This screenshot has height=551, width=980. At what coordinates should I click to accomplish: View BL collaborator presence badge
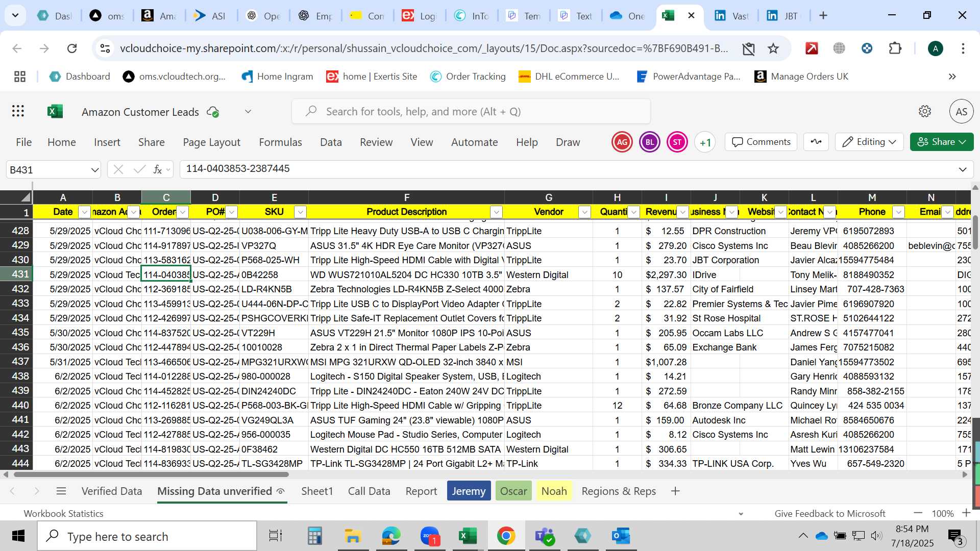point(650,142)
